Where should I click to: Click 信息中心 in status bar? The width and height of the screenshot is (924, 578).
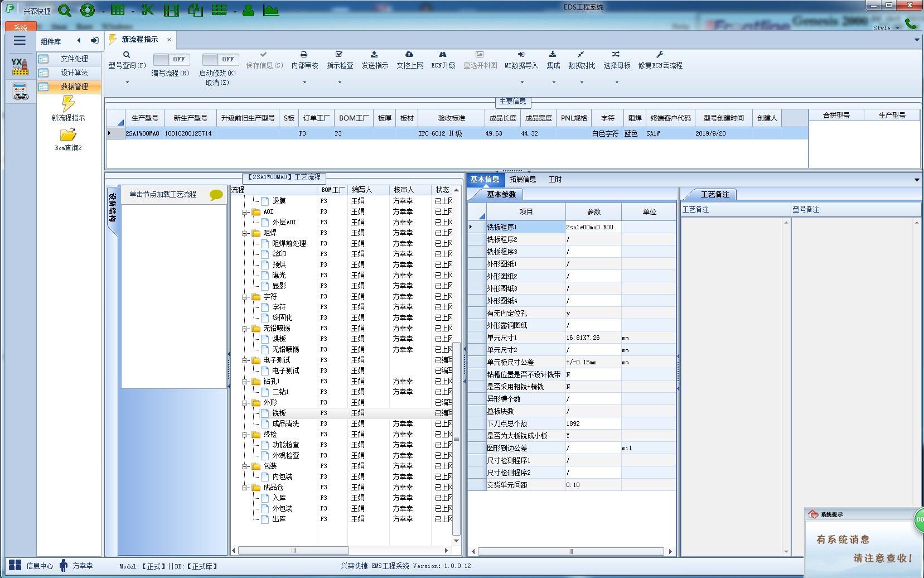pyautogui.click(x=32, y=566)
